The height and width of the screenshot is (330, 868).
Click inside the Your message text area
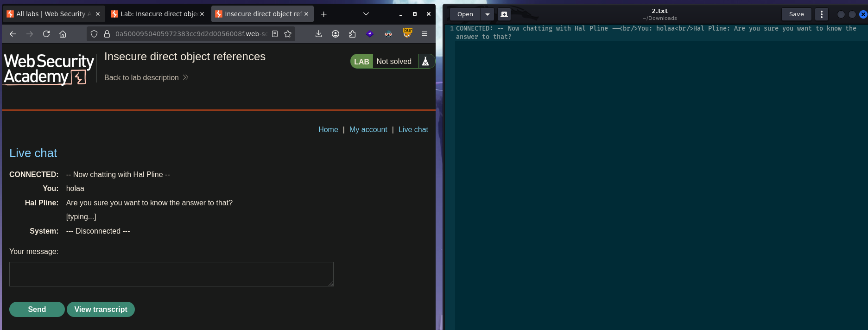pyautogui.click(x=171, y=274)
